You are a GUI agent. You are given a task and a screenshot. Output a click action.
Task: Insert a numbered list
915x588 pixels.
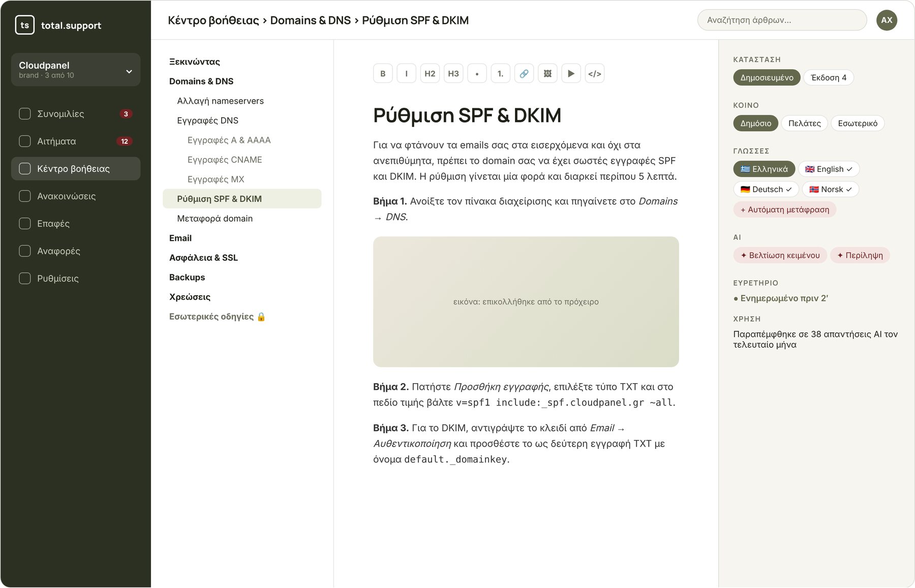(501, 74)
